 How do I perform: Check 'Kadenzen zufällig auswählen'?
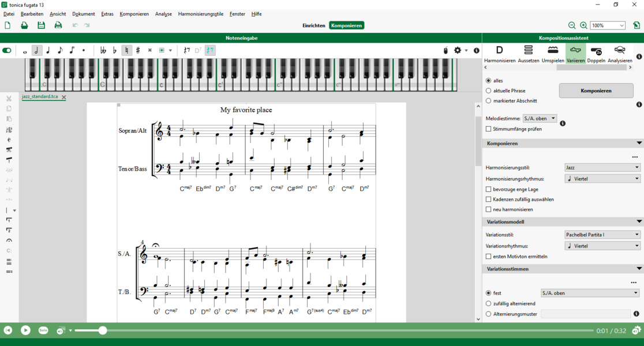pos(488,199)
